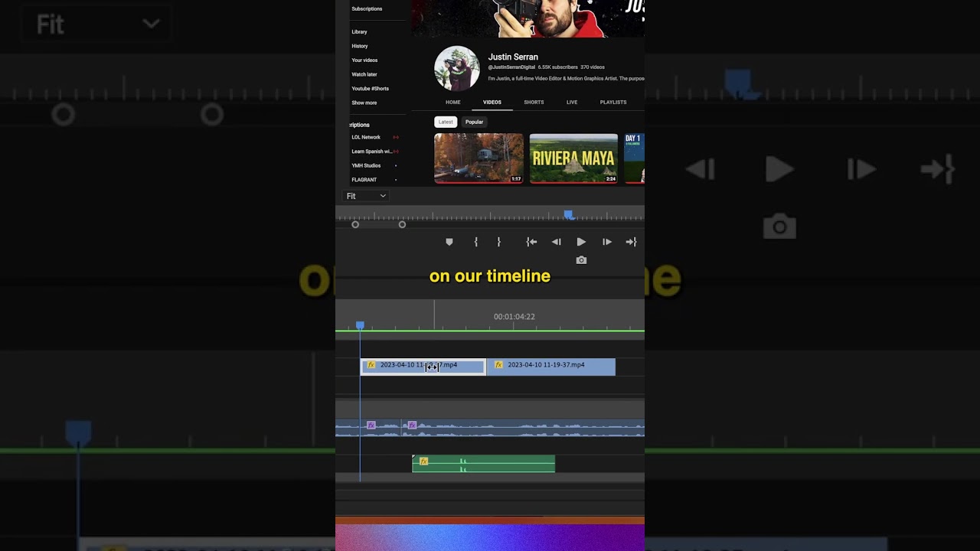This screenshot has width=980, height=551.
Task: Open the LIVE tab on the channel page
Action: coord(572,102)
